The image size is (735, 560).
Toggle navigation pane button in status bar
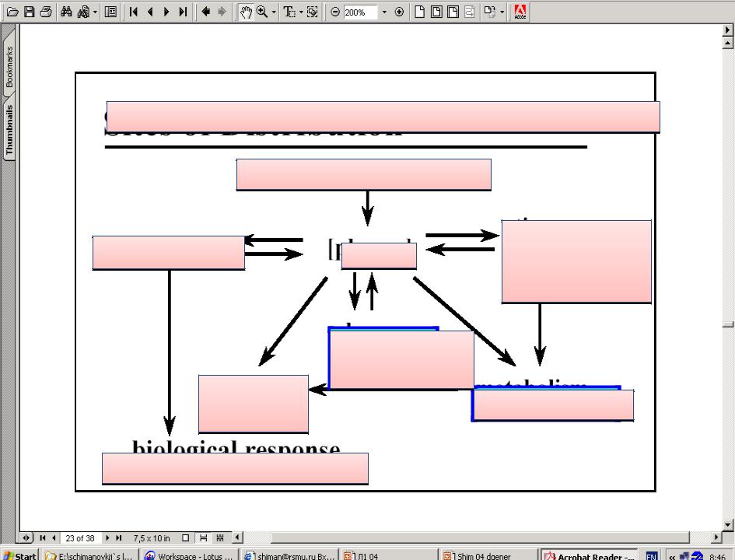pos(26,538)
